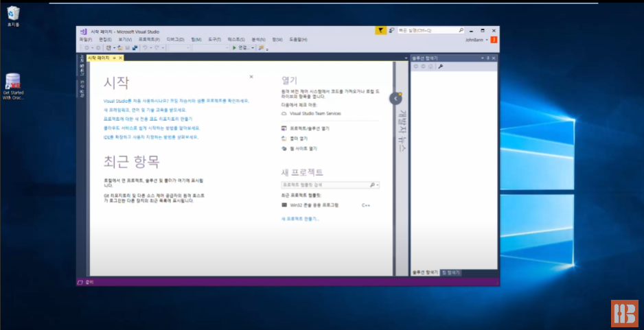Click the yellow notifications flag icon

pos(381,30)
